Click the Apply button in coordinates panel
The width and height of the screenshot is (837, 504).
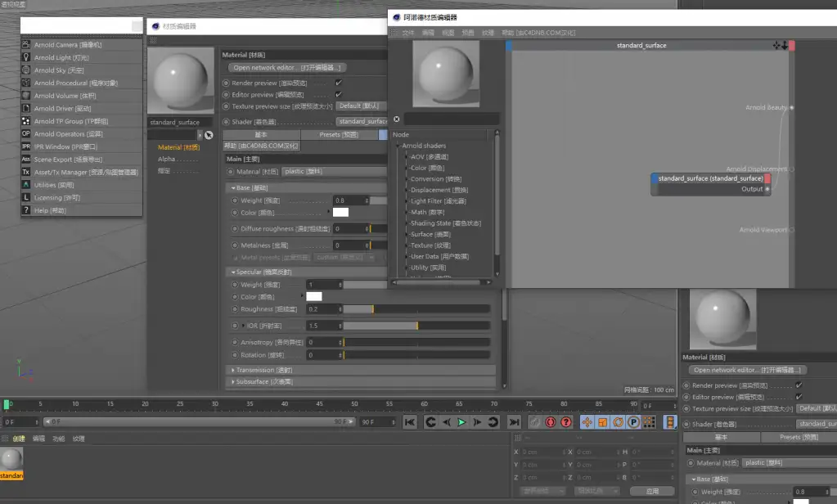(652, 491)
